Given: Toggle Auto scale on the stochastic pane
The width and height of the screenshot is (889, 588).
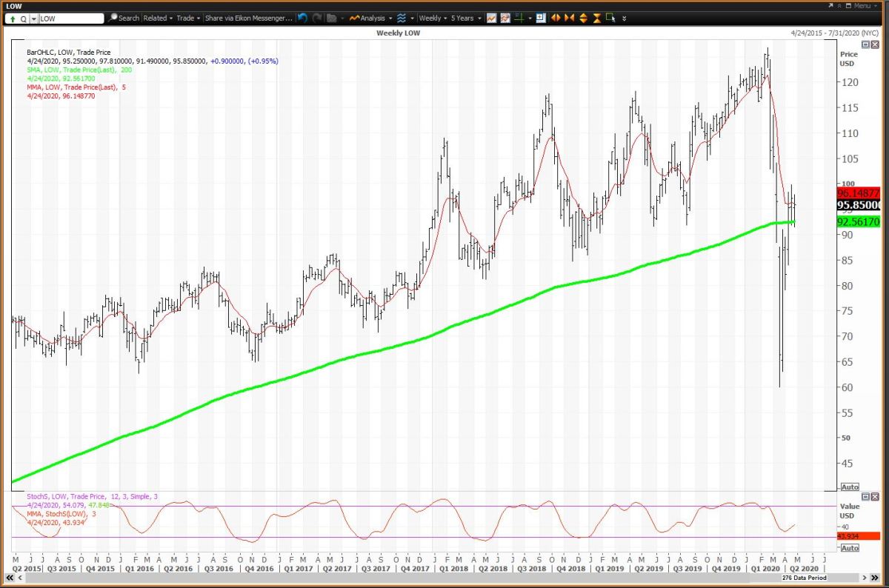Looking at the screenshot, I should click(849, 547).
